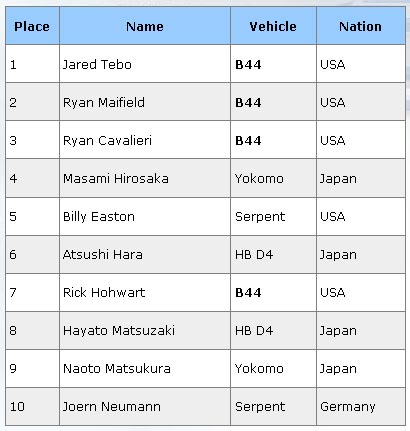Screen dimensions: 410x431
Task: Click the Nation column header
Action: tap(360, 26)
